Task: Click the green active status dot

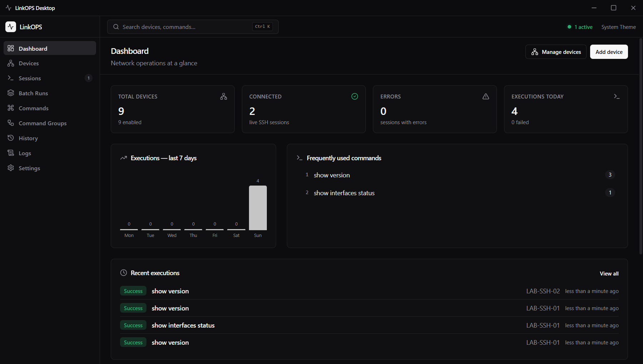Action: coord(569,27)
